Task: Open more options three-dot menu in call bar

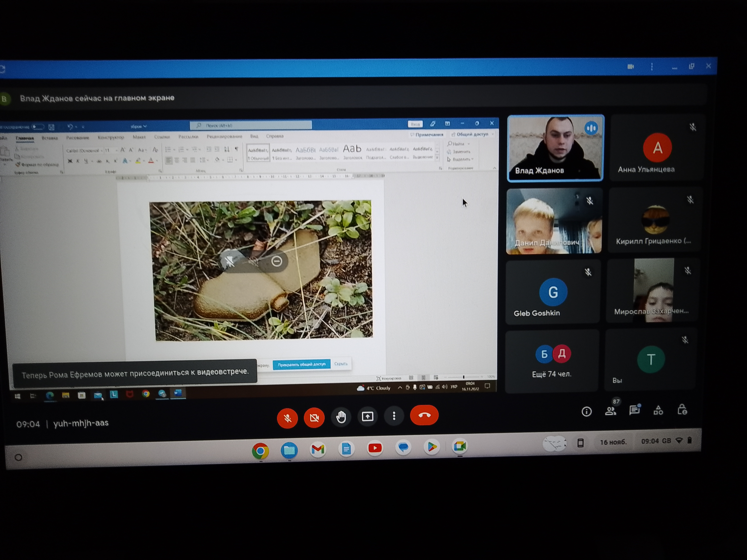Action: (x=394, y=416)
